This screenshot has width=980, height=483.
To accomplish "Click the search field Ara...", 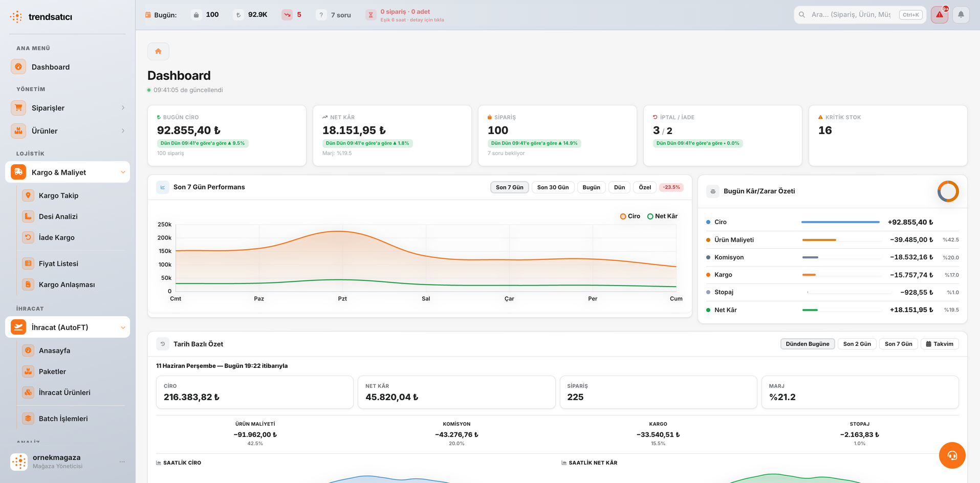I will coord(851,15).
